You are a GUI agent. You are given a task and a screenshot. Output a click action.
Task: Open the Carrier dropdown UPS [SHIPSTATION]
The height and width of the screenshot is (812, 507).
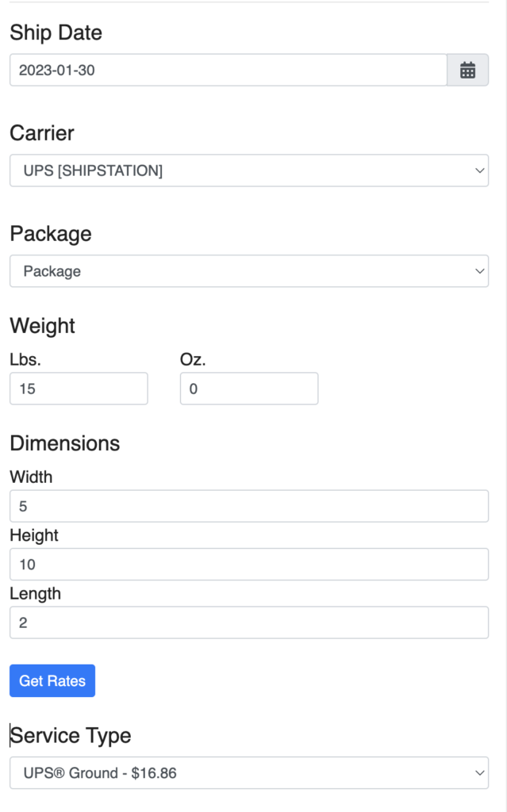[249, 170]
